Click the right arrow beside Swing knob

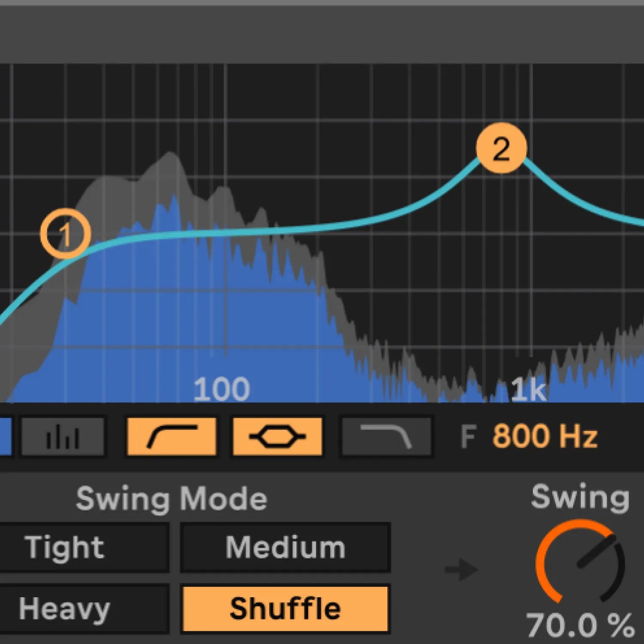click(461, 570)
